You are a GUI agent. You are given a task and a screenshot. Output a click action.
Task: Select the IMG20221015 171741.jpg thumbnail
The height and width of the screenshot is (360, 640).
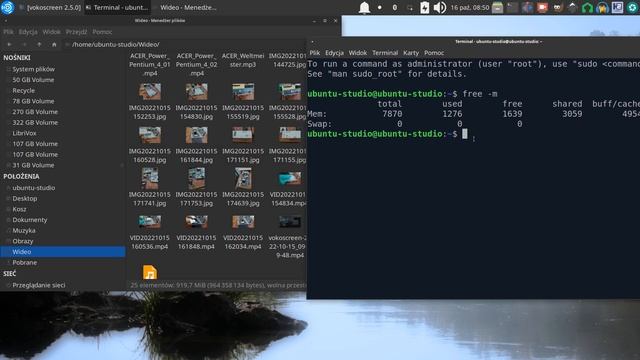(x=150, y=178)
